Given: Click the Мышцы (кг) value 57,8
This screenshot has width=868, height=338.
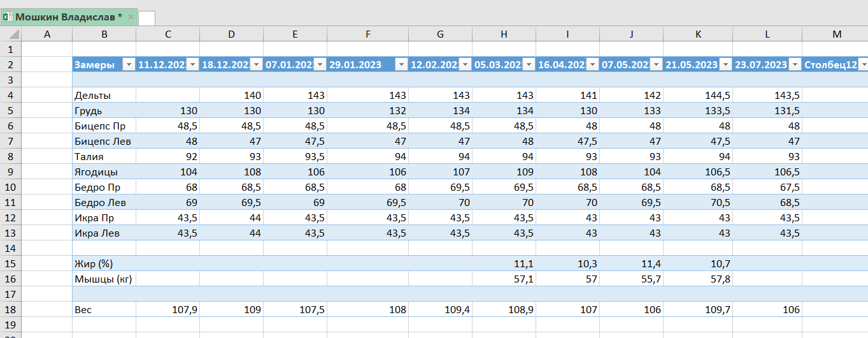Looking at the screenshot, I should [698, 279].
